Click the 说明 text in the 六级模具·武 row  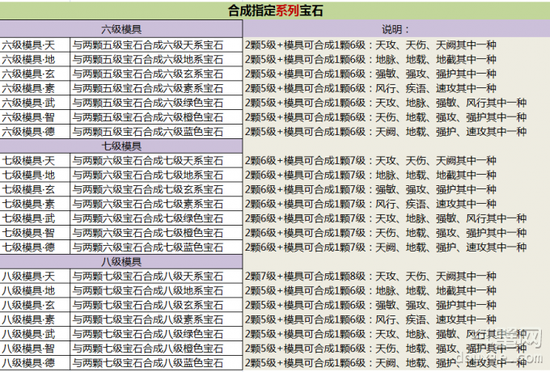386,103
